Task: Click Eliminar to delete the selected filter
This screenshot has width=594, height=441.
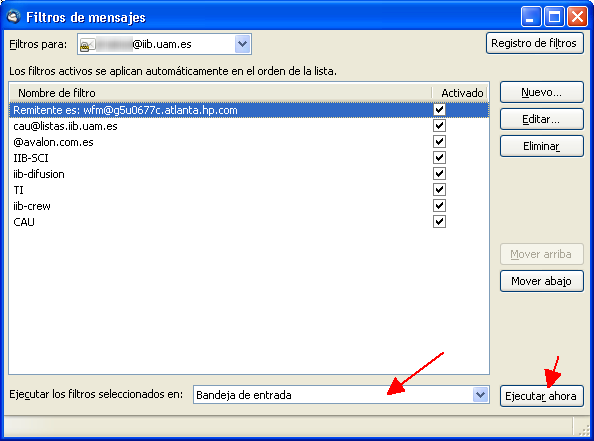Action: click(541, 146)
